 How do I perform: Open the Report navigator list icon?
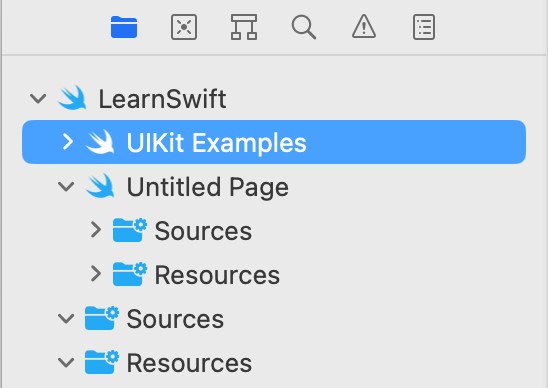click(424, 27)
